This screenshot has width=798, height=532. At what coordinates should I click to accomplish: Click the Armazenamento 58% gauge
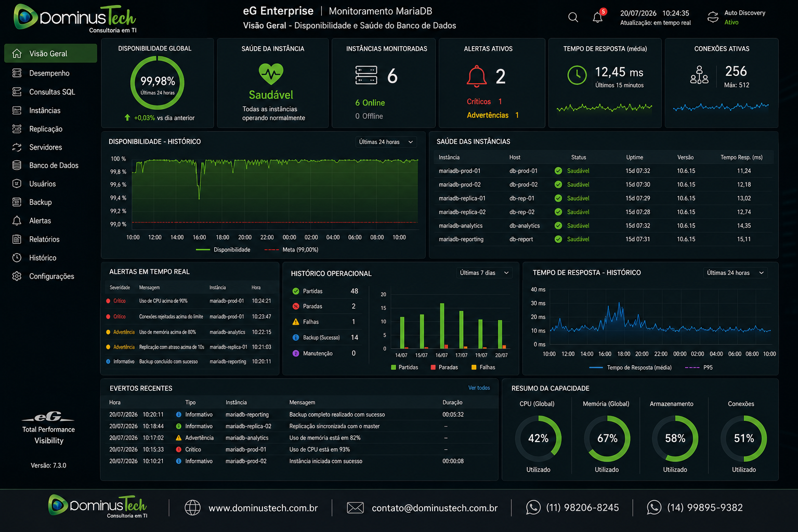675,438
